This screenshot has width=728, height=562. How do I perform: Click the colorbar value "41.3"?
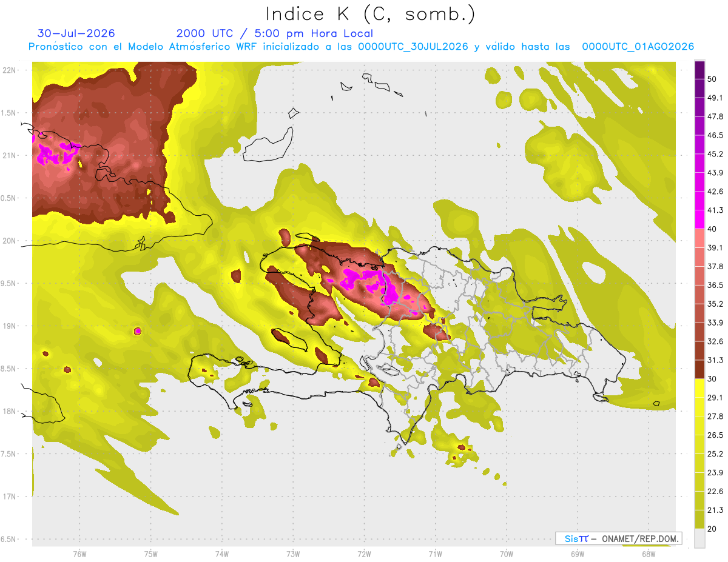click(715, 210)
